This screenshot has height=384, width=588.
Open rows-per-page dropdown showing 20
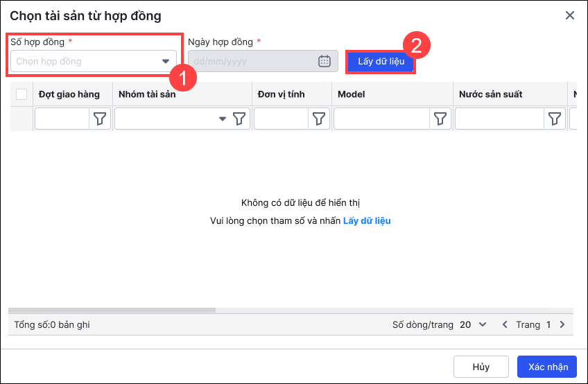click(x=474, y=324)
